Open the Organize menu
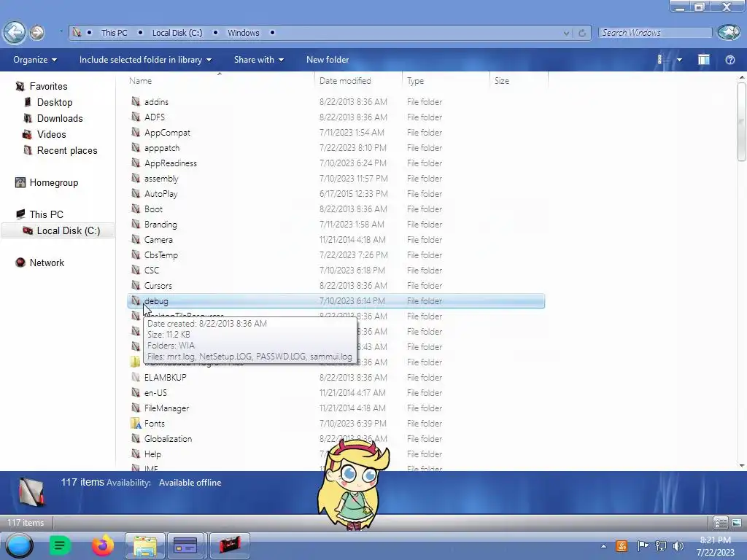This screenshot has height=560, width=747. (35, 60)
